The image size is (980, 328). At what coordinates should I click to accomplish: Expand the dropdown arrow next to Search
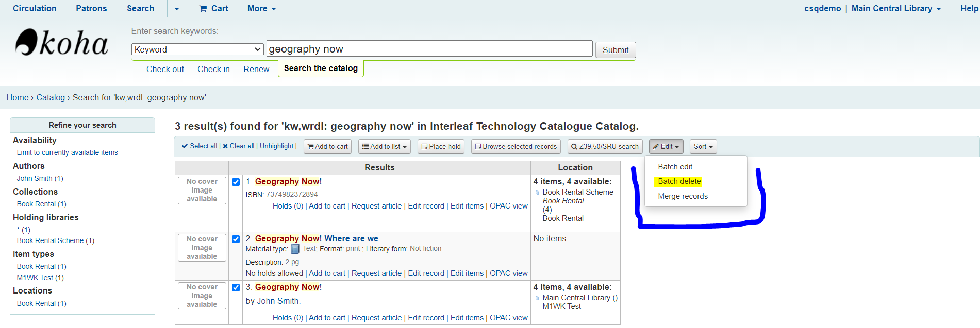[177, 9]
